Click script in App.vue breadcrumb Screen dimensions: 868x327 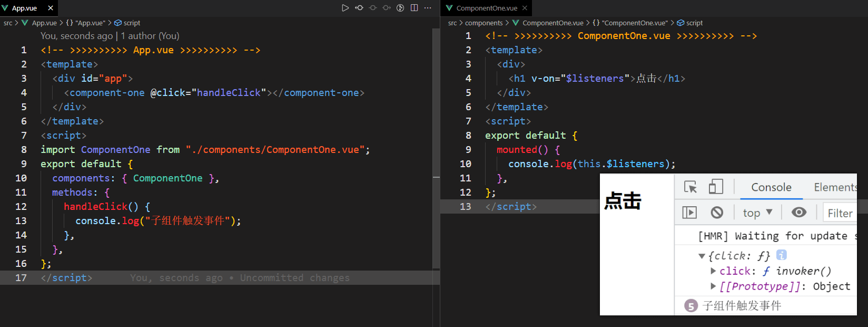click(x=127, y=23)
